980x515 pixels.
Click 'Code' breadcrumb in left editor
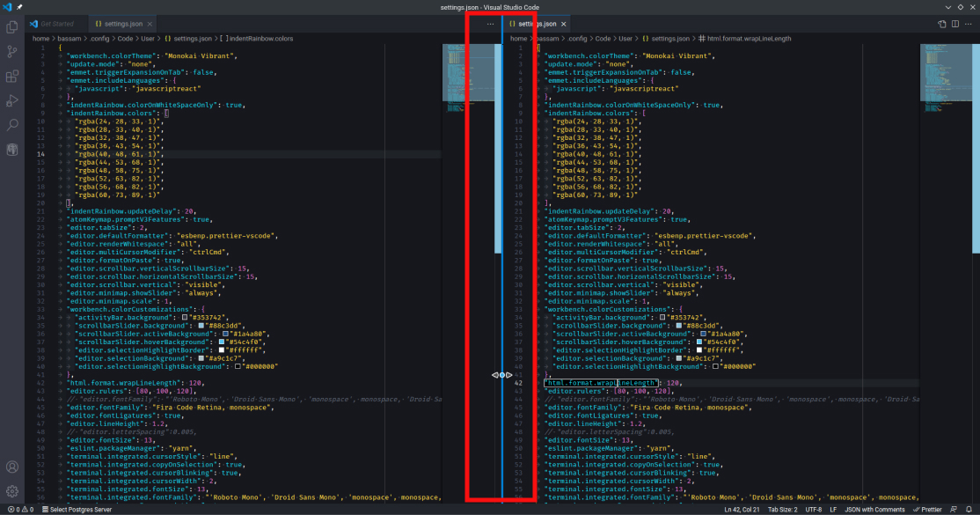[x=126, y=39]
